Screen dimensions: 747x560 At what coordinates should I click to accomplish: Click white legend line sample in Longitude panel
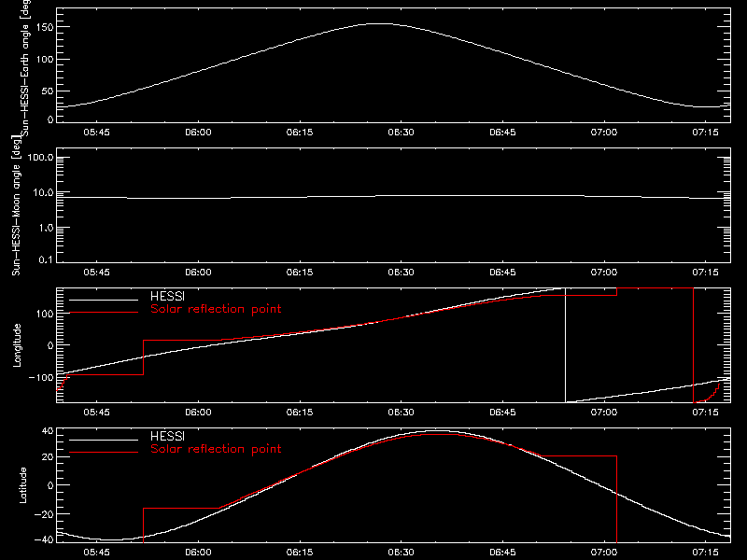click(x=104, y=300)
